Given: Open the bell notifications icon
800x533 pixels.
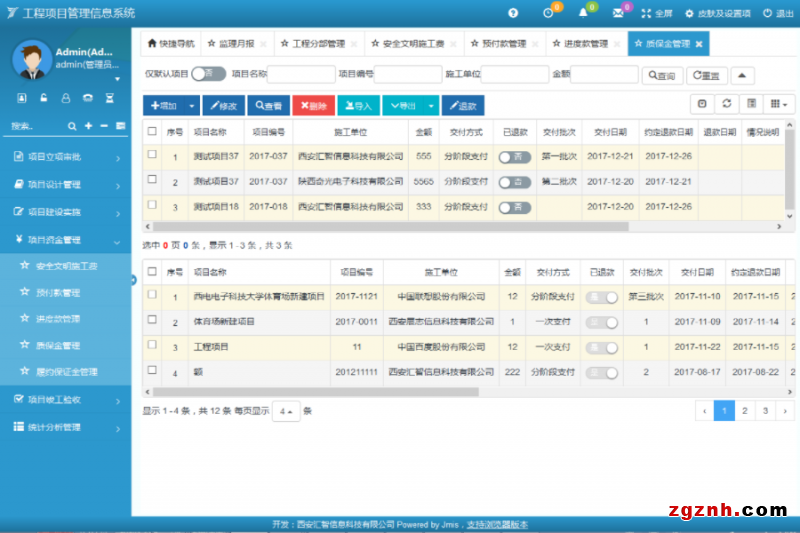Looking at the screenshot, I should [x=583, y=13].
